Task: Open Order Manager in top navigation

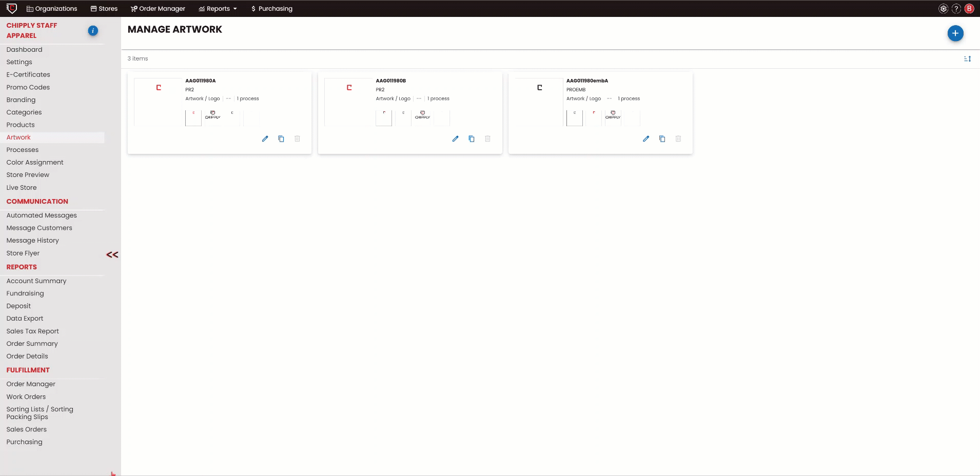Action: pos(158,9)
